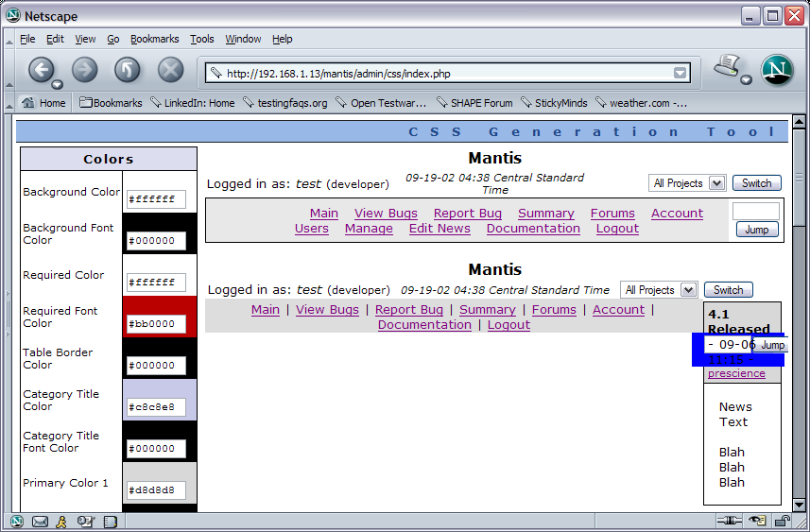Open the Tools menu
This screenshot has height=532, width=810.
(202, 39)
